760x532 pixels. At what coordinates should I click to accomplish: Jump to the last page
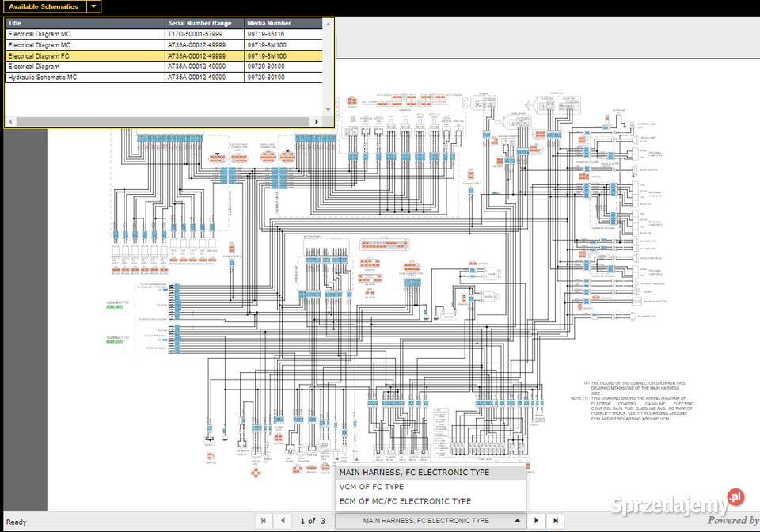pyautogui.click(x=556, y=521)
